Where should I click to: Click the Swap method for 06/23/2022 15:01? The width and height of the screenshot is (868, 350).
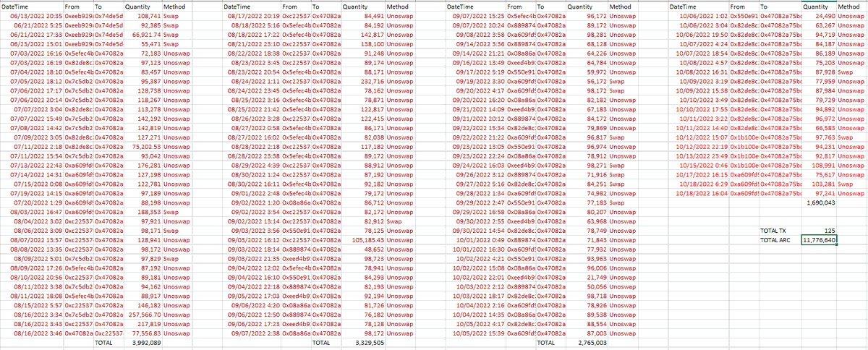(x=171, y=43)
